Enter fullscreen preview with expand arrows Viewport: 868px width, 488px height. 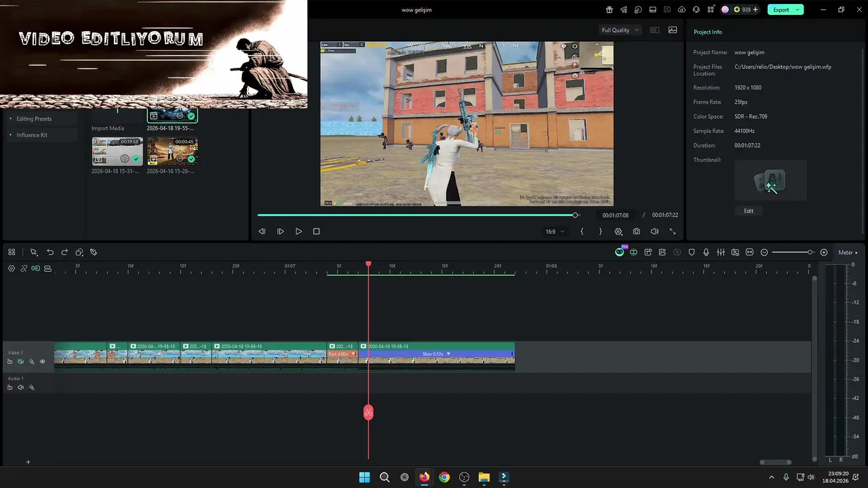click(673, 231)
